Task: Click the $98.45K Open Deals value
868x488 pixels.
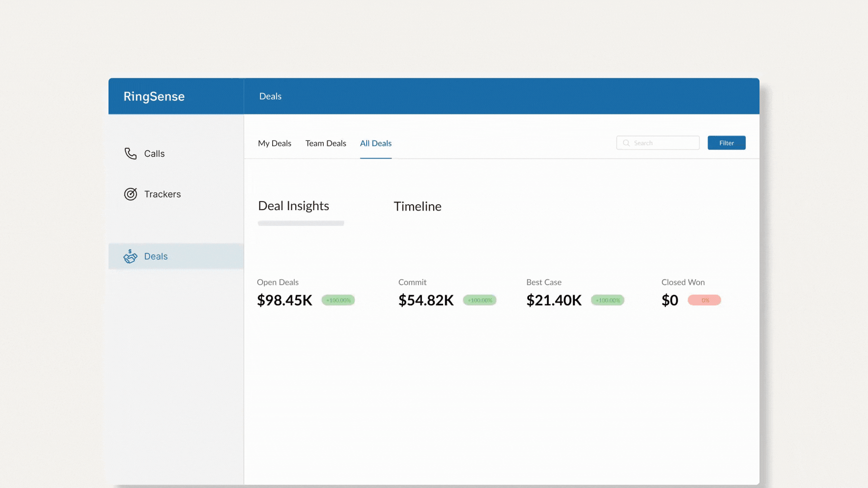Action: tap(284, 300)
